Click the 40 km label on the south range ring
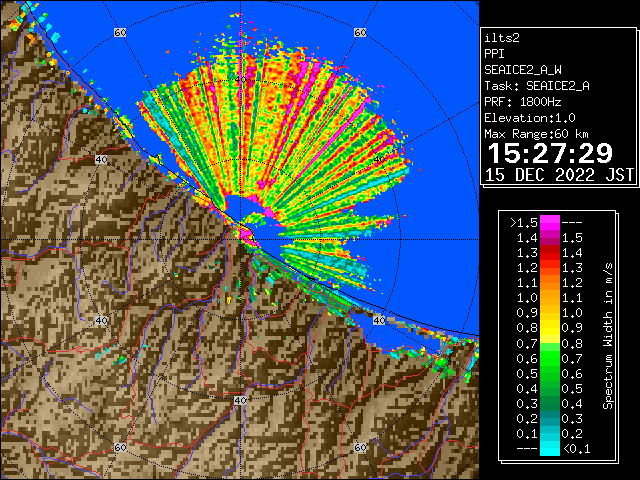640x480 pixels. click(240, 400)
